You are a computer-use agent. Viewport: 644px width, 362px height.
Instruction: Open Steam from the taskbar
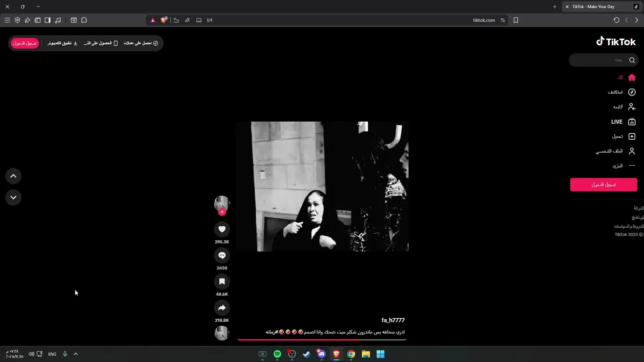[307, 354]
